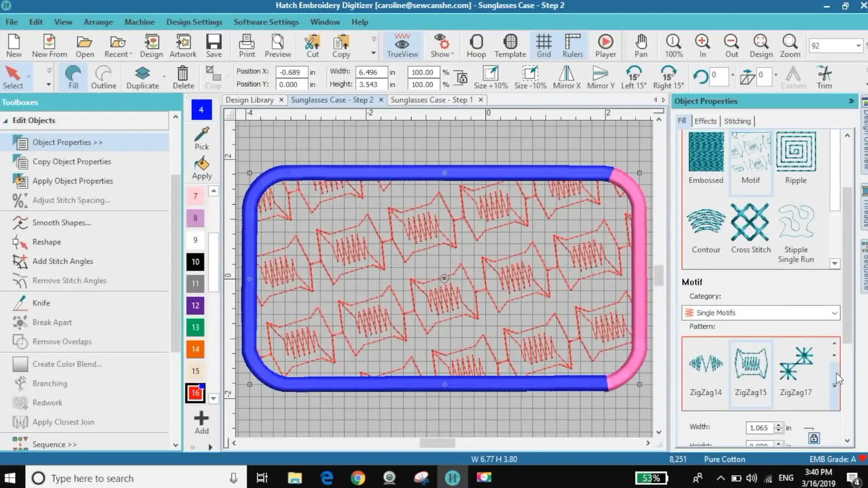Image resolution: width=868 pixels, height=488 pixels.
Task: Select the Reshape tool
Action: 46,242
